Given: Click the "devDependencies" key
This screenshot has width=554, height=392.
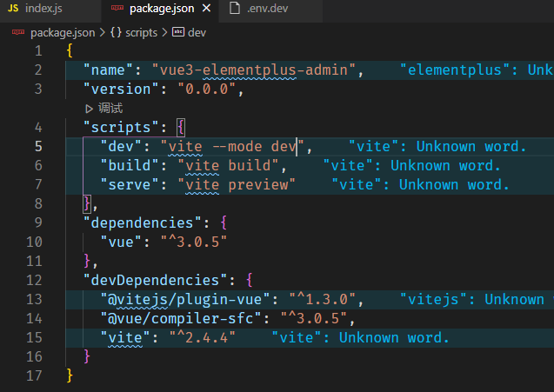Looking at the screenshot, I should (x=155, y=281).
